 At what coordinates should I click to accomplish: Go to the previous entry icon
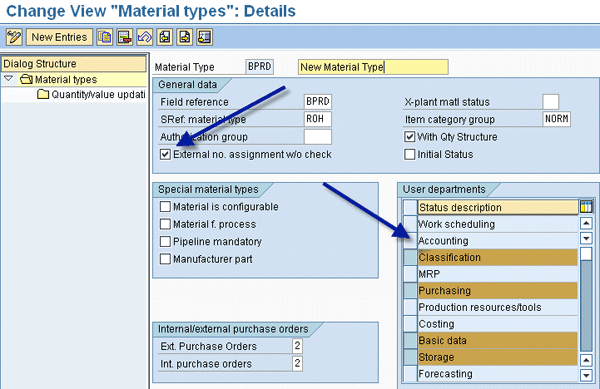[165, 37]
